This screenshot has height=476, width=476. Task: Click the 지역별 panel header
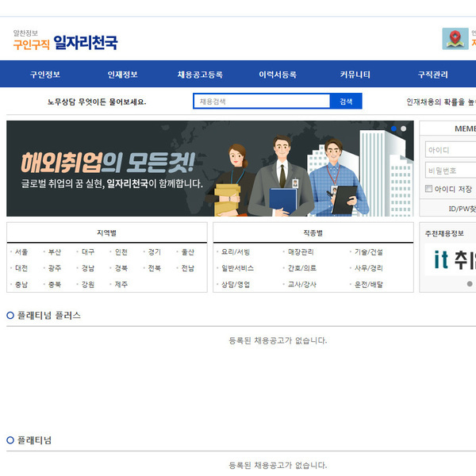(x=107, y=232)
